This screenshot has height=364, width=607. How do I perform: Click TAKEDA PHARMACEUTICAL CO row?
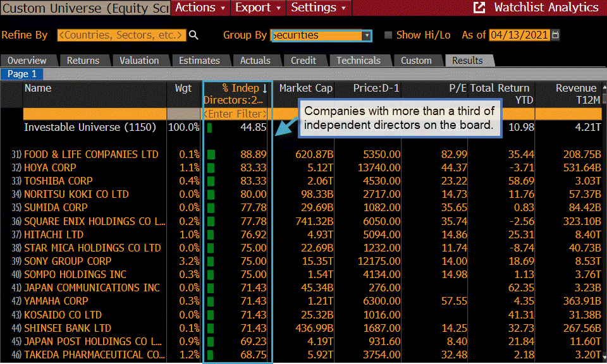(x=94, y=355)
